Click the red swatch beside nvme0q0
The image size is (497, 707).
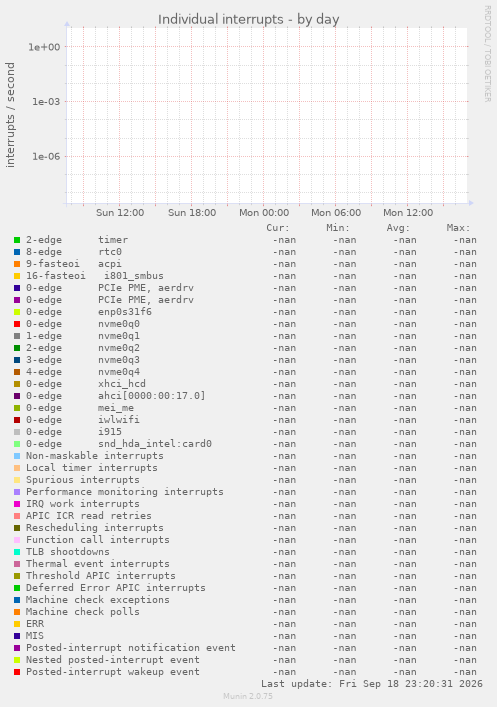pyautogui.click(x=17, y=324)
